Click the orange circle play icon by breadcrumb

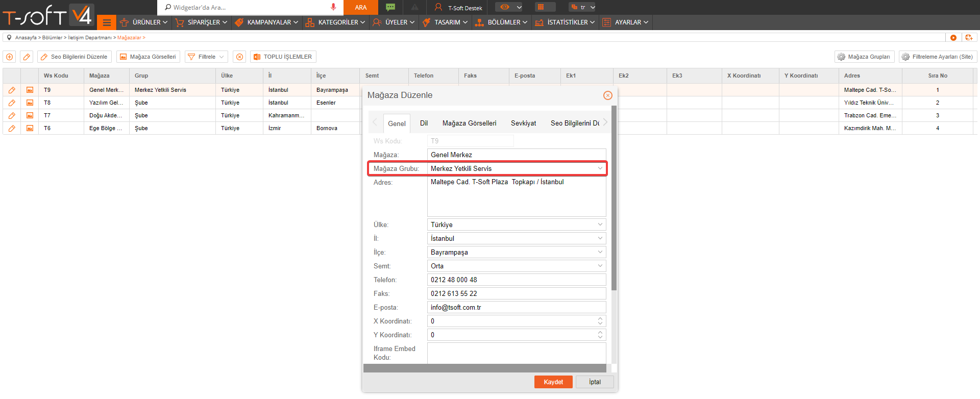953,38
